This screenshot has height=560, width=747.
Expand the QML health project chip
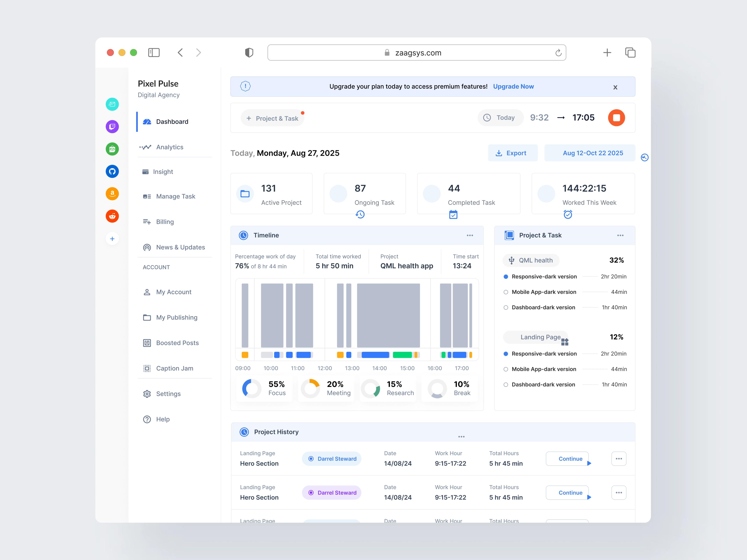531,260
